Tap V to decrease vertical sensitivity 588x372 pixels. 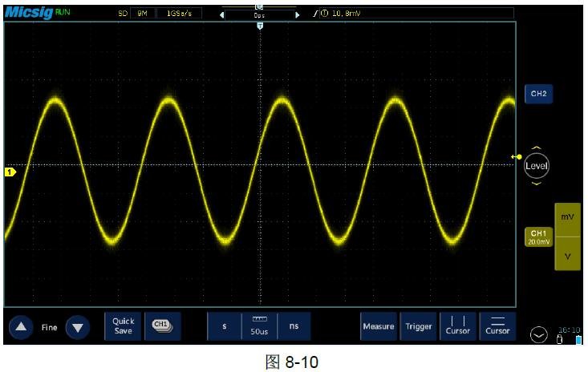(567, 256)
